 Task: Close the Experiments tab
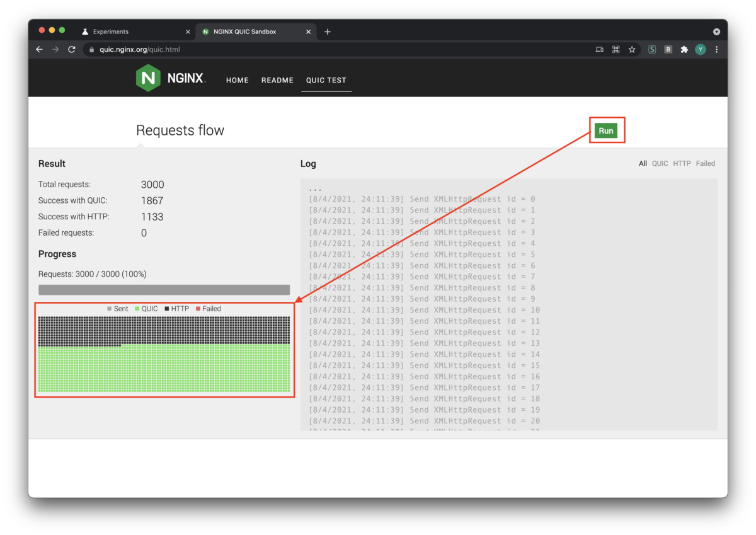click(188, 32)
